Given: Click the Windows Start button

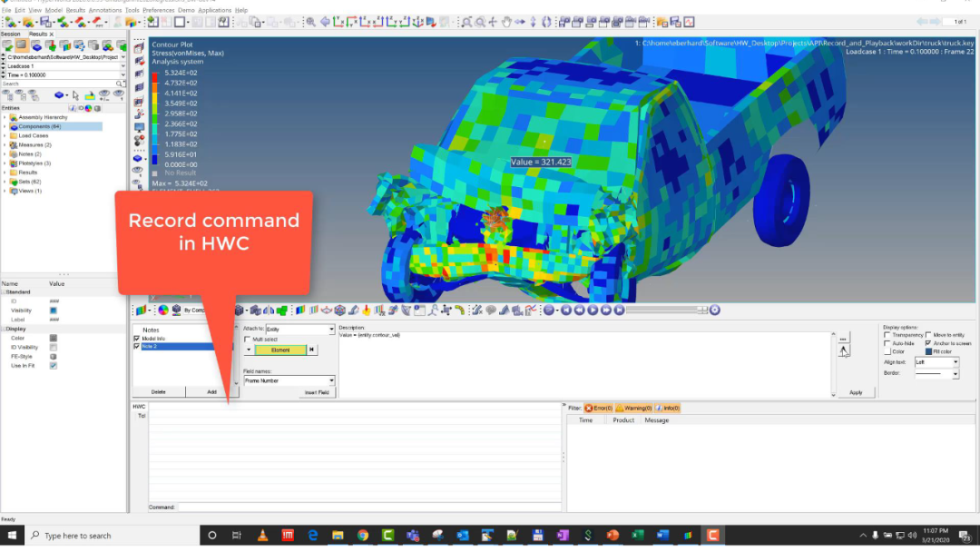Looking at the screenshot, I should click(x=12, y=535).
